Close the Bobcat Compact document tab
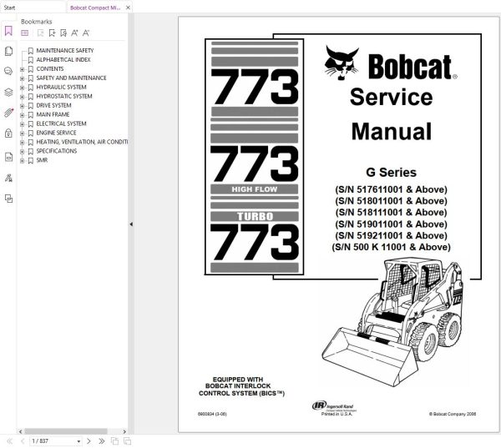 pyautogui.click(x=128, y=8)
